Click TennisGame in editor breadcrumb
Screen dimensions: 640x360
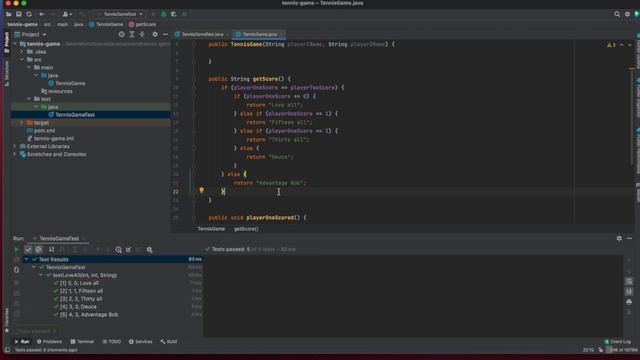point(211,229)
